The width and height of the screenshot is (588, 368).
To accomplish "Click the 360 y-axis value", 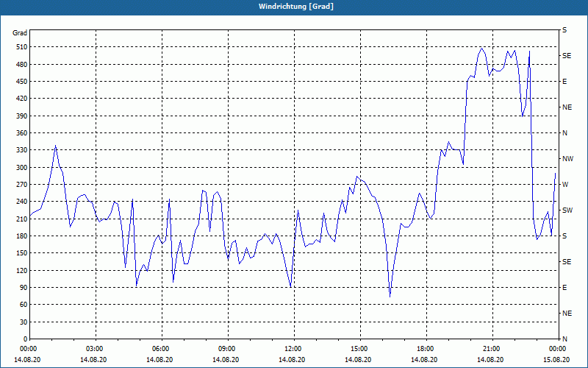I will (x=22, y=133).
